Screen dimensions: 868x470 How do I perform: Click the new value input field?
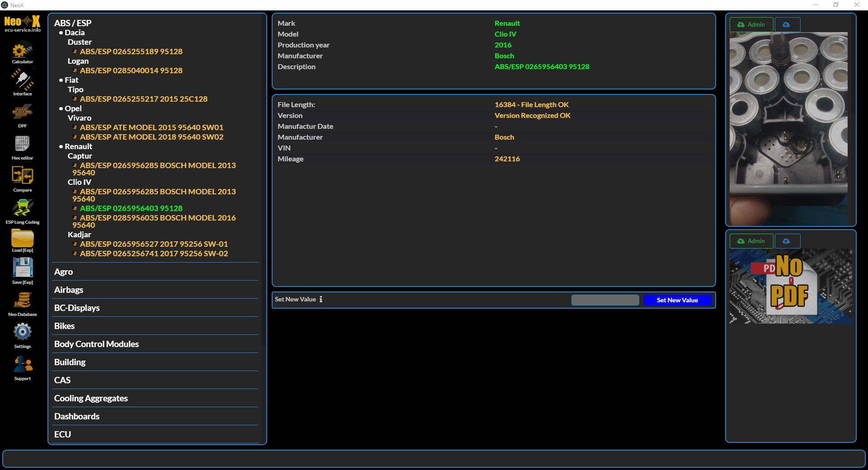pyautogui.click(x=605, y=300)
